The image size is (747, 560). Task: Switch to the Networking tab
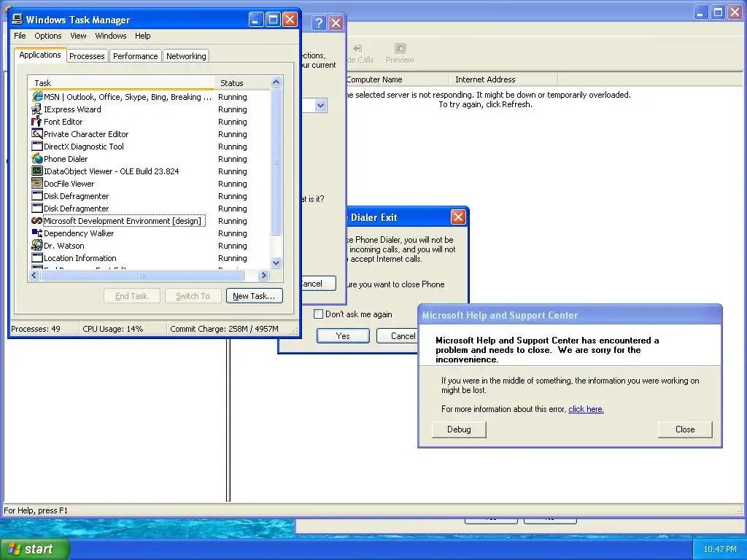click(x=186, y=56)
